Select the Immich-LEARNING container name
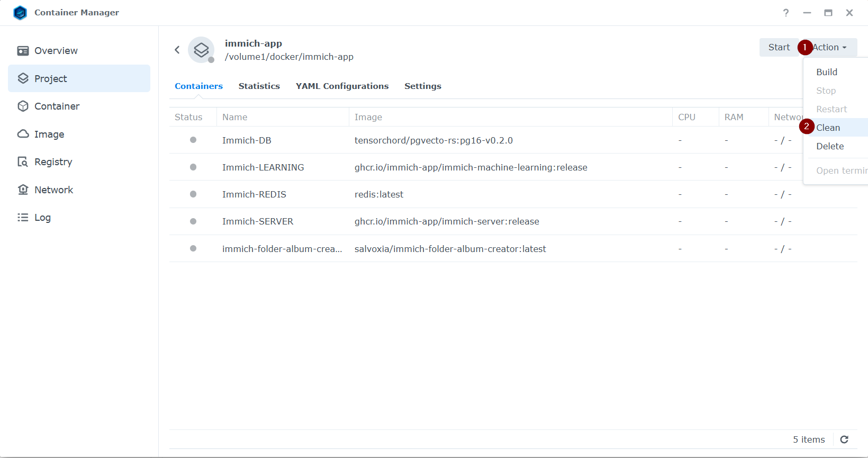This screenshot has height=458, width=868. tap(263, 167)
